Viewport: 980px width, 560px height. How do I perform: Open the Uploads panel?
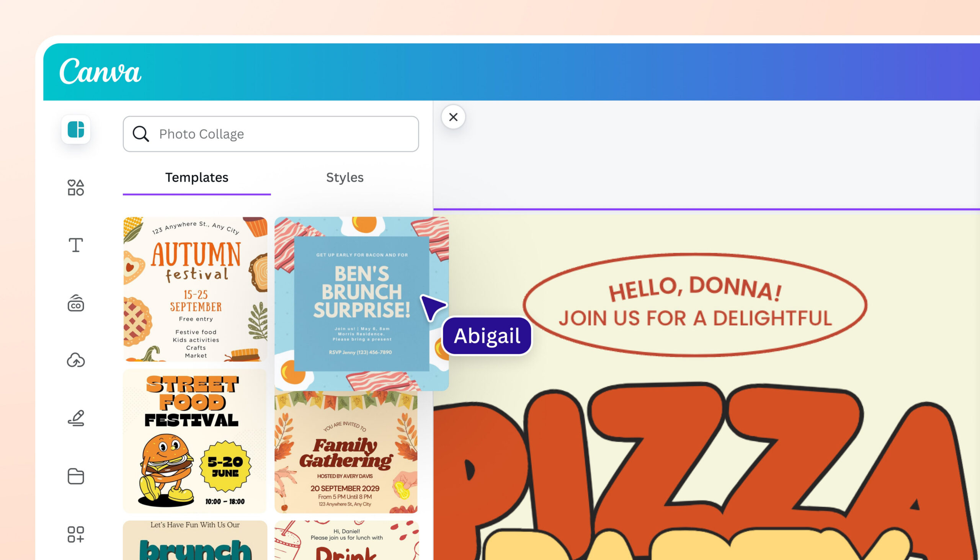click(75, 361)
